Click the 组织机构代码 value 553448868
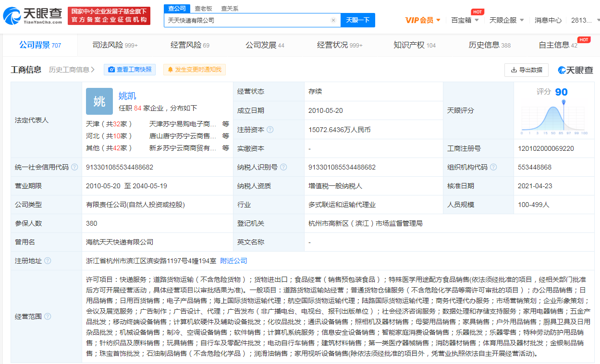600x364 pixels. 535,167
